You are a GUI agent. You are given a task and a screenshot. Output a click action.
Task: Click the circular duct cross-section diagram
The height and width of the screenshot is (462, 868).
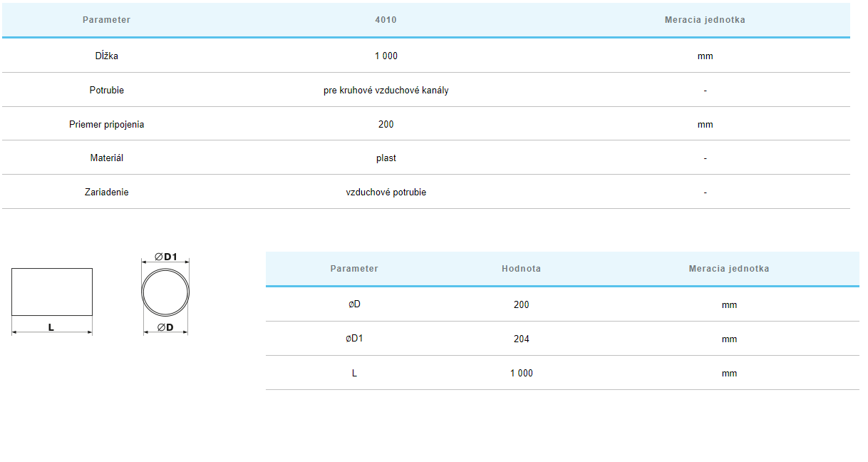pyautogui.click(x=165, y=292)
